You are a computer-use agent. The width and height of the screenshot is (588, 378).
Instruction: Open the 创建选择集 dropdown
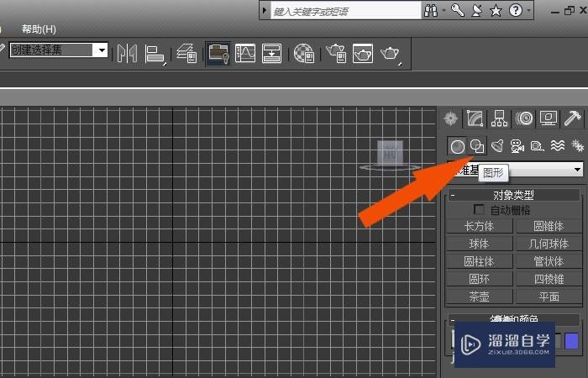tap(102, 50)
